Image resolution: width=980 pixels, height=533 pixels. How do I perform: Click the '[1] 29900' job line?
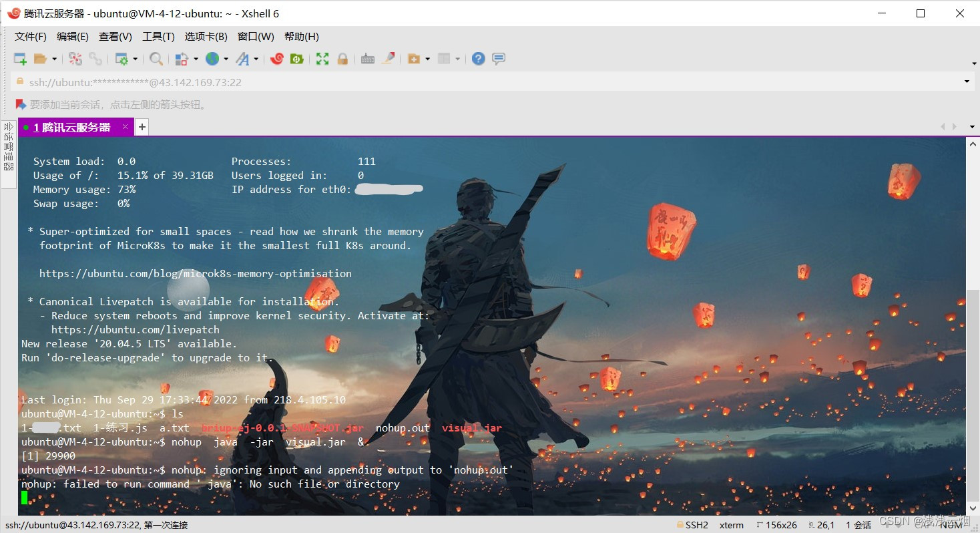pos(49,456)
